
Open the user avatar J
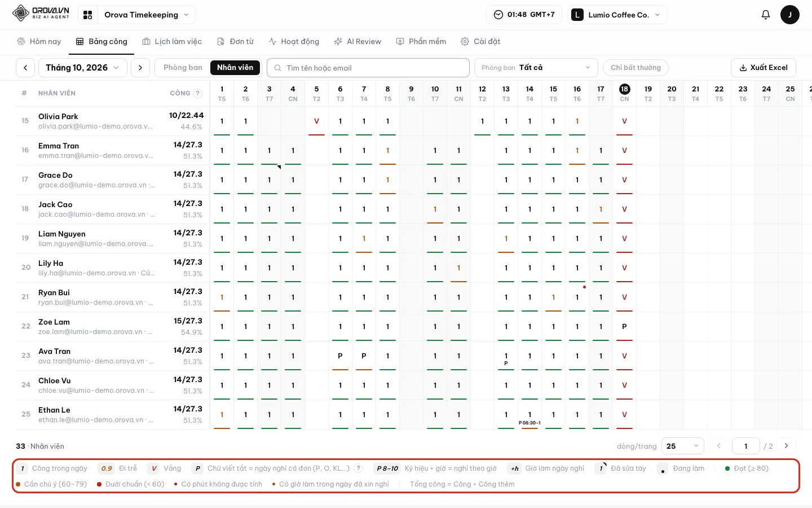789,15
